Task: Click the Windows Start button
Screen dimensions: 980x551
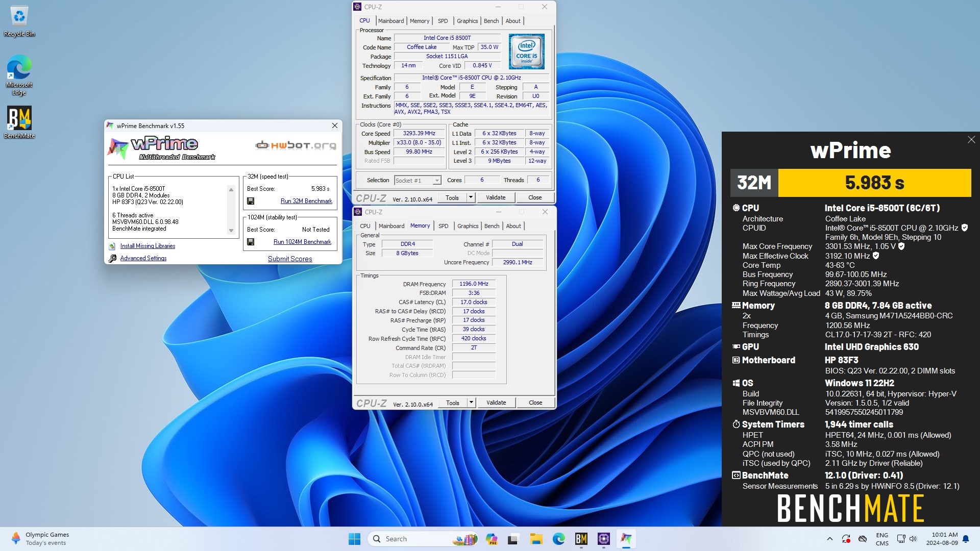Action: pos(354,539)
